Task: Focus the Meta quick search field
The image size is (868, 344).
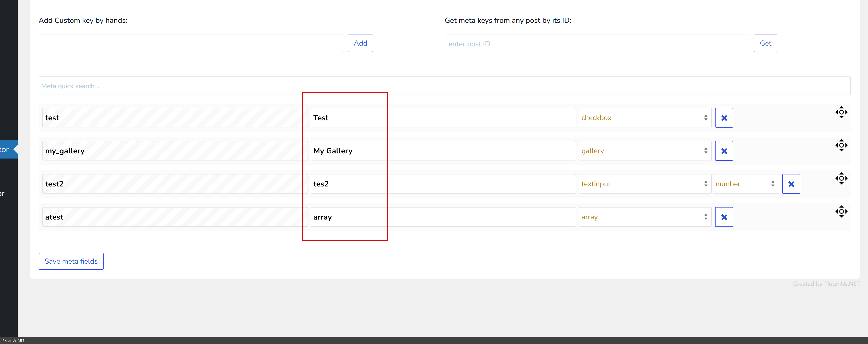Action: point(444,86)
